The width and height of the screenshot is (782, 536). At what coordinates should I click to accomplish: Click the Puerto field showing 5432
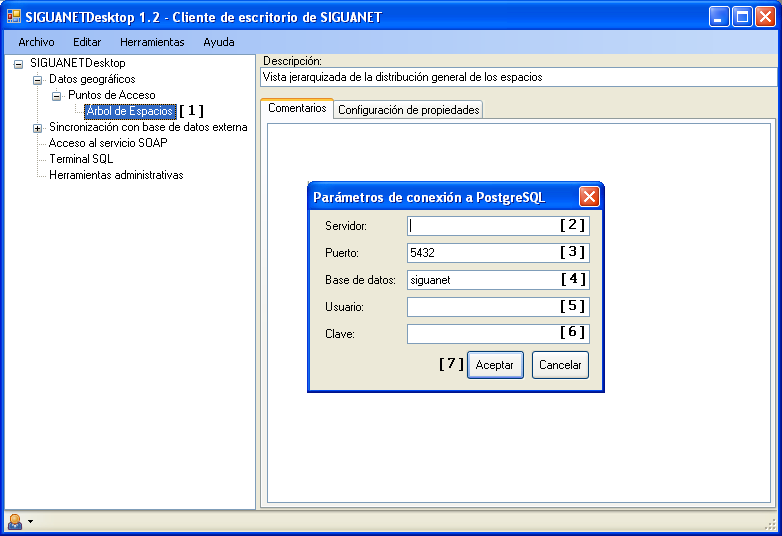click(x=498, y=253)
